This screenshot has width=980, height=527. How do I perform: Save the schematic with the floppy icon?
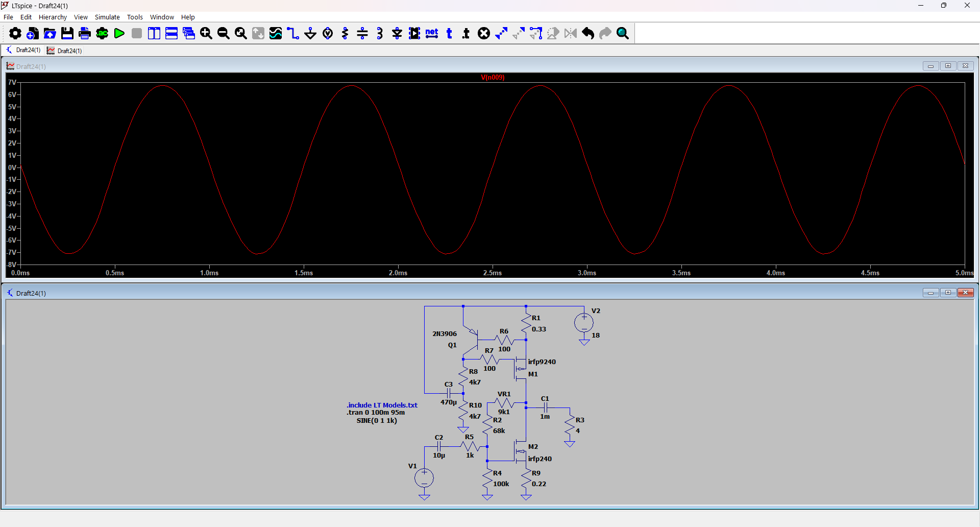pos(67,34)
